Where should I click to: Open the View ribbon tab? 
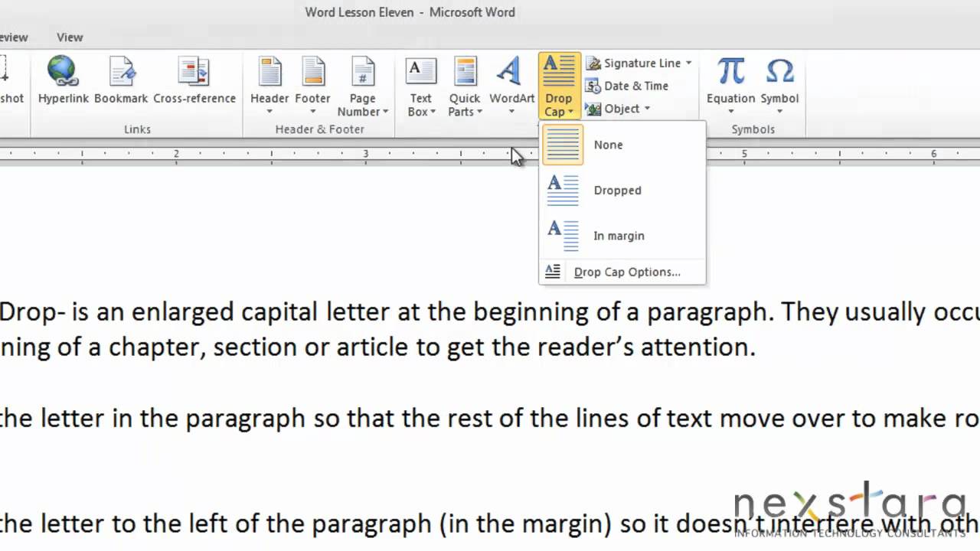pos(70,37)
